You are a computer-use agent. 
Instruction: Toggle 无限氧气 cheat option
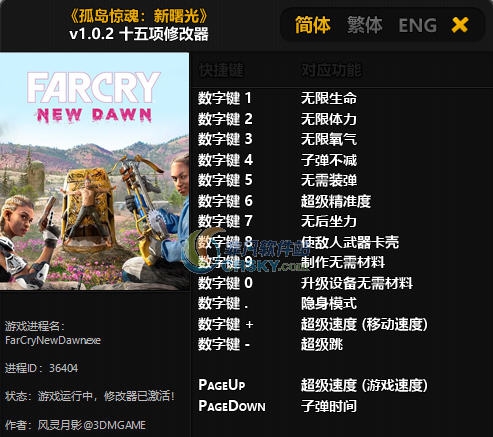[329, 139]
